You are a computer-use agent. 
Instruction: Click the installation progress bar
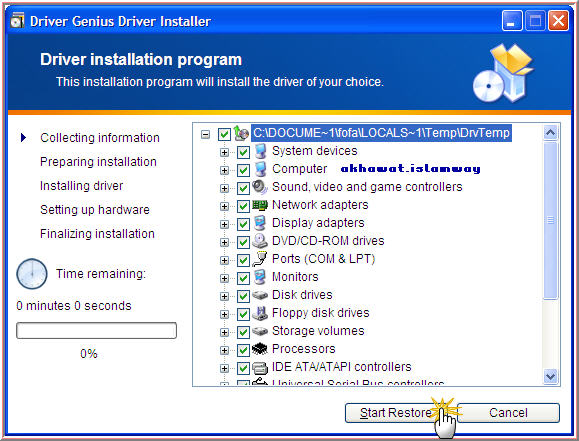pyautogui.click(x=96, y=330)
